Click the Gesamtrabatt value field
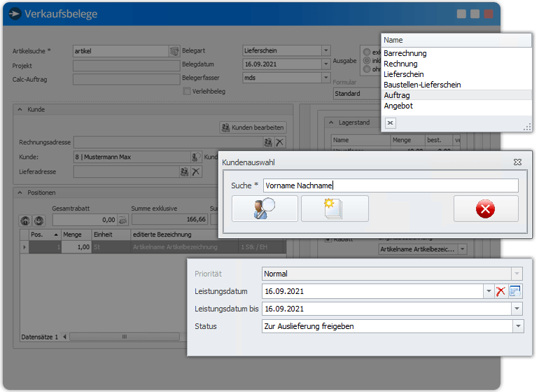The height and width of the screenshot is (392, 560). [x=85, y=220]
